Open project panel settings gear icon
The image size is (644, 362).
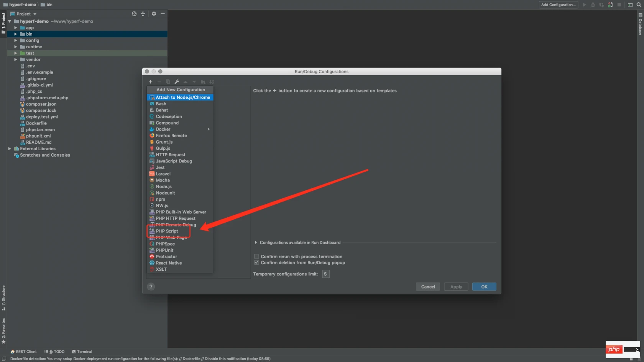154,14
